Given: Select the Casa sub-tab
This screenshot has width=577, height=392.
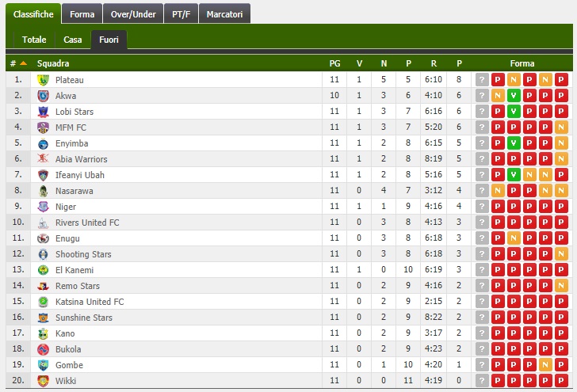Looking at the screenshot, I should (72, 40).
